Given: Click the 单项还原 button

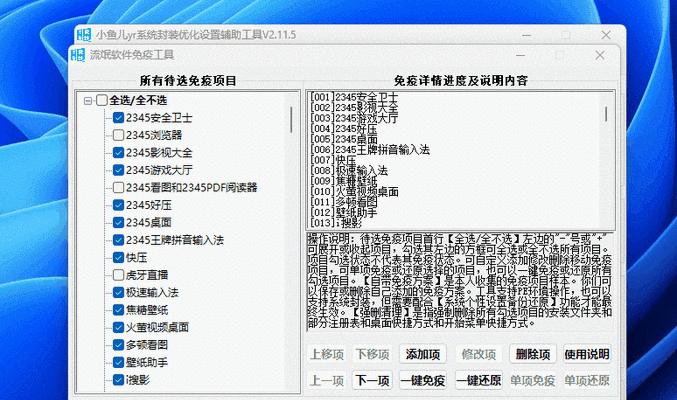Looking at the screenshot, I should pos(587,381).
